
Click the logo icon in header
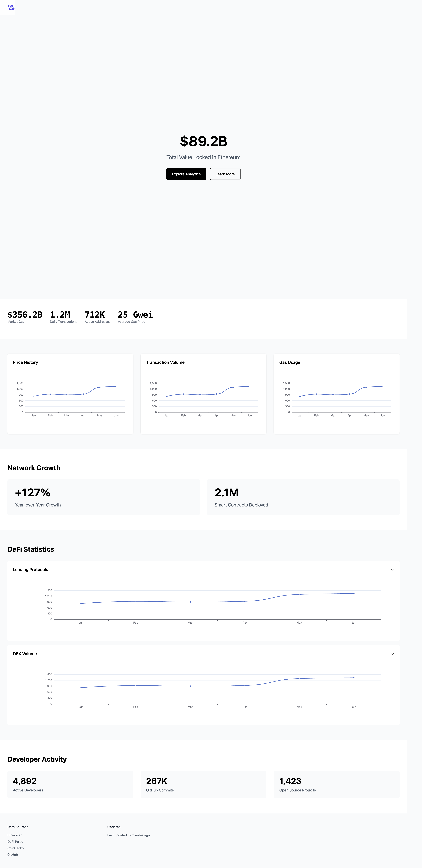pyautogui.click(x=11, y=7)
